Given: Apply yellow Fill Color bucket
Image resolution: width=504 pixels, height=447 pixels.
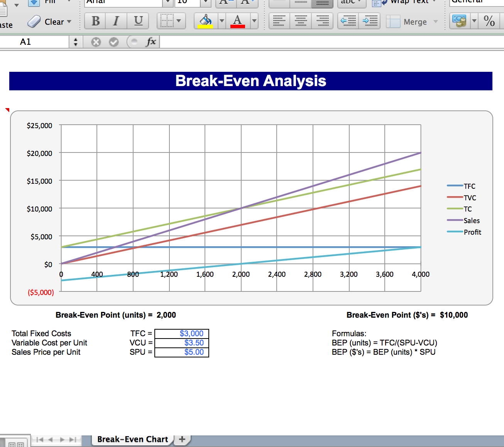Looking at the screenshot, I should click(x=205, y=21).
